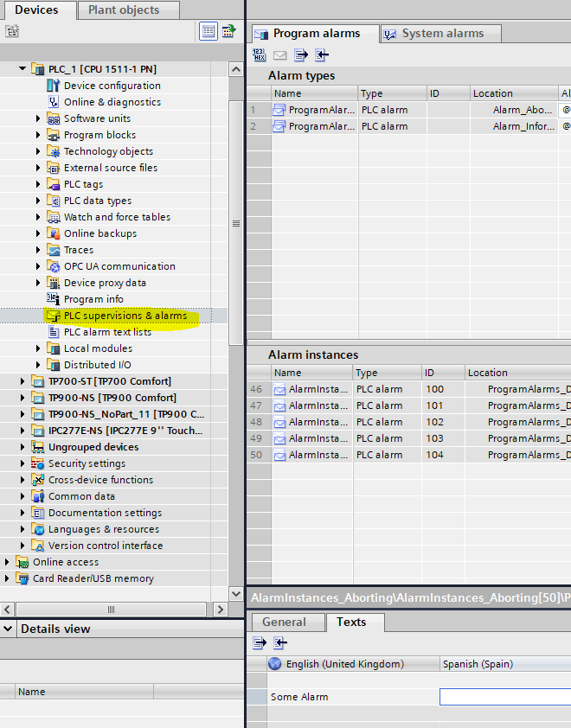571x728 pixels.
Task: Expand the Online backups node
Action: click(x=38, y=233)
